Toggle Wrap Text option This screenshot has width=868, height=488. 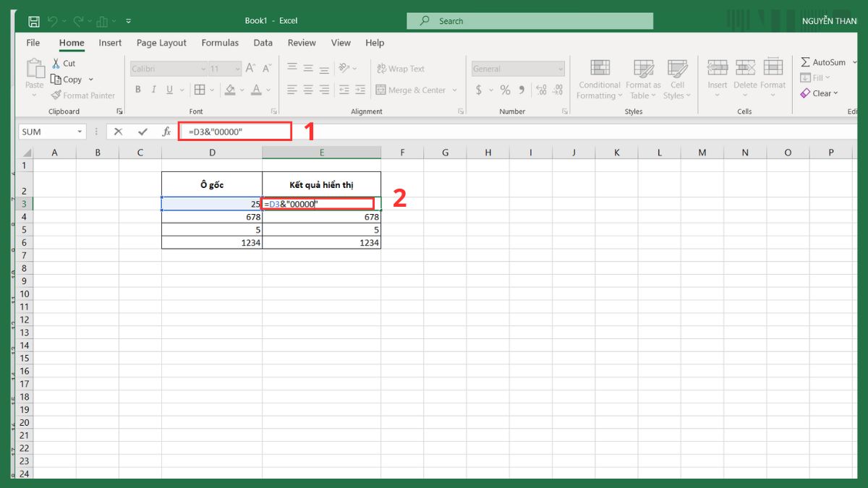(400, 69)
